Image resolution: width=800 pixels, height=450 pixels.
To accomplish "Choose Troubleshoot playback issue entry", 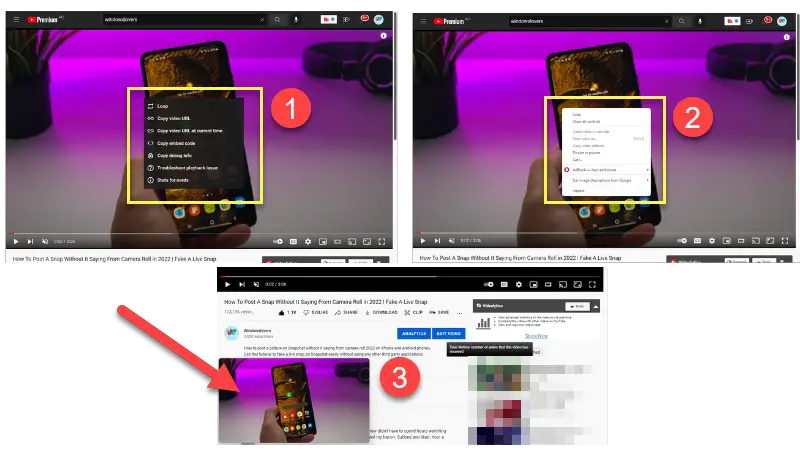I will pos(194,168).
